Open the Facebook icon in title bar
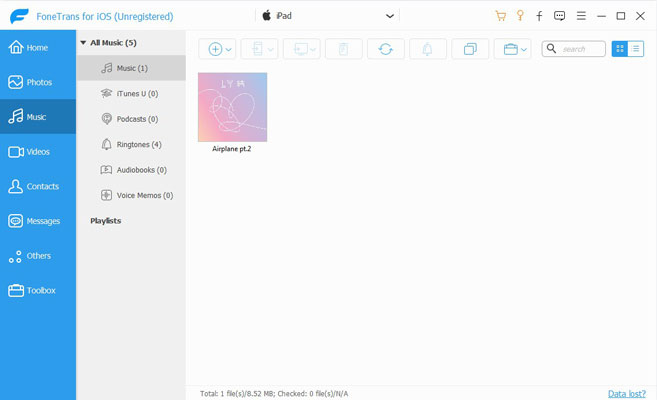657x400 pixels. [539, 16]
